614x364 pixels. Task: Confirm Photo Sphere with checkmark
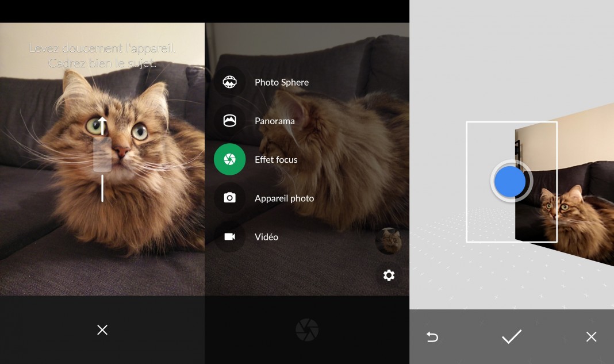512,336
